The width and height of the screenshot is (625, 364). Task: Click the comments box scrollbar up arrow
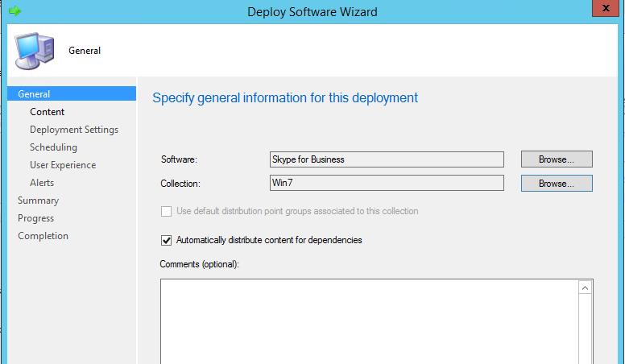point(586,288)
